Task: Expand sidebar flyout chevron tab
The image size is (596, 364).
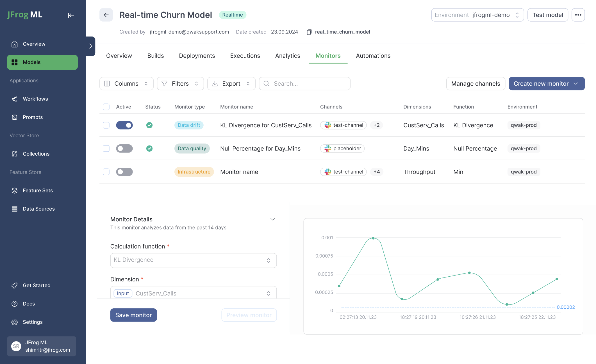Action: pyautogui.click(x=90, y=46)
